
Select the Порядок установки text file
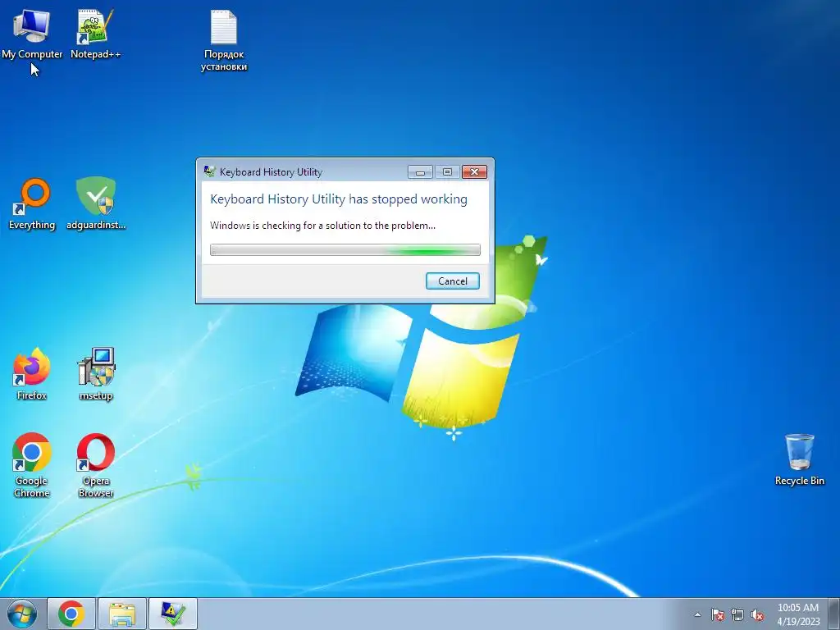(224, 41)
